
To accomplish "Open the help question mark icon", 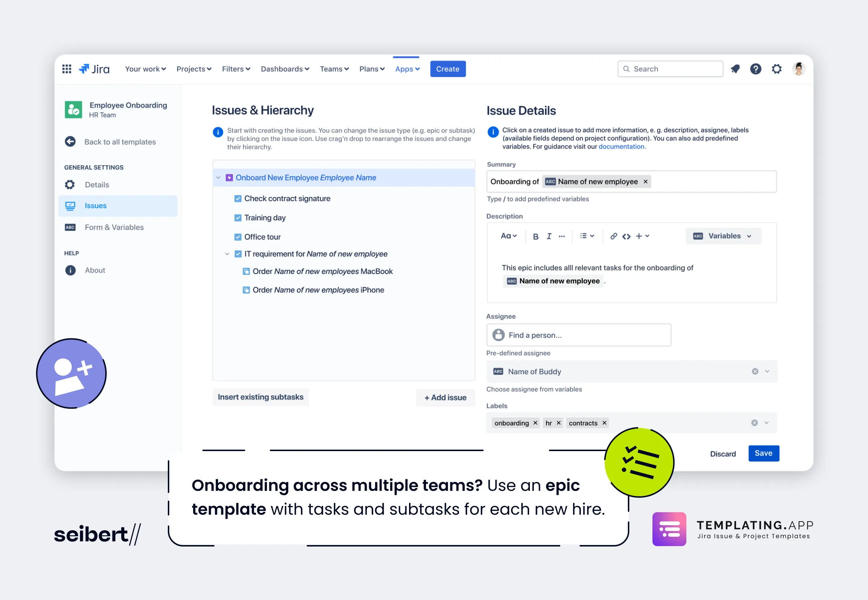I will [x=756, y=69].
